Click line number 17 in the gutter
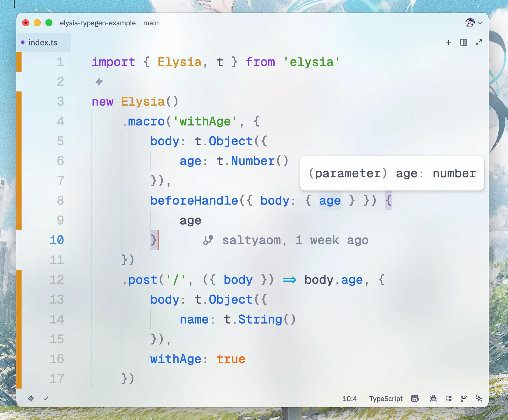Viewport: 508px width, 420px height. (x=57, y=379)
